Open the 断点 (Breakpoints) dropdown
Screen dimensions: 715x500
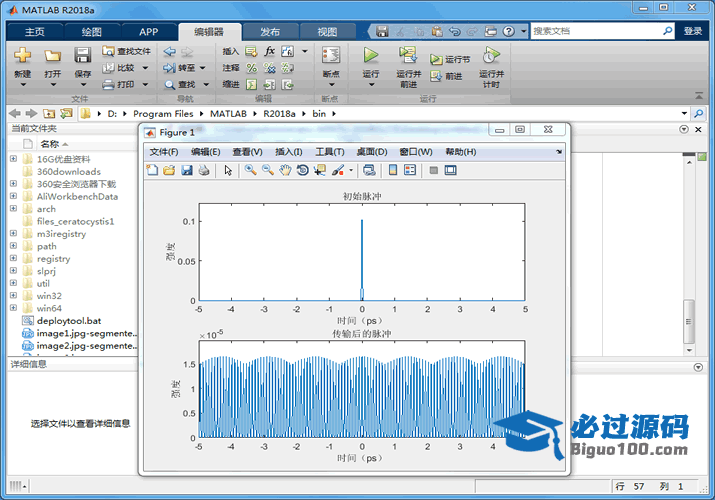pos(331,86)
